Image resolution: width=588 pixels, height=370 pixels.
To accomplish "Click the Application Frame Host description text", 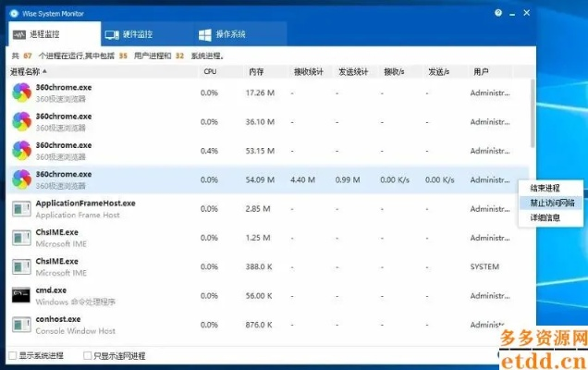I will tap(78, 215).
